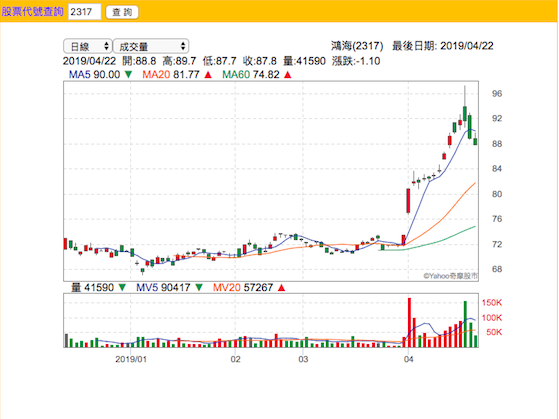
Task: Click the 高:89.7 high price value
Action: (179, 61)
